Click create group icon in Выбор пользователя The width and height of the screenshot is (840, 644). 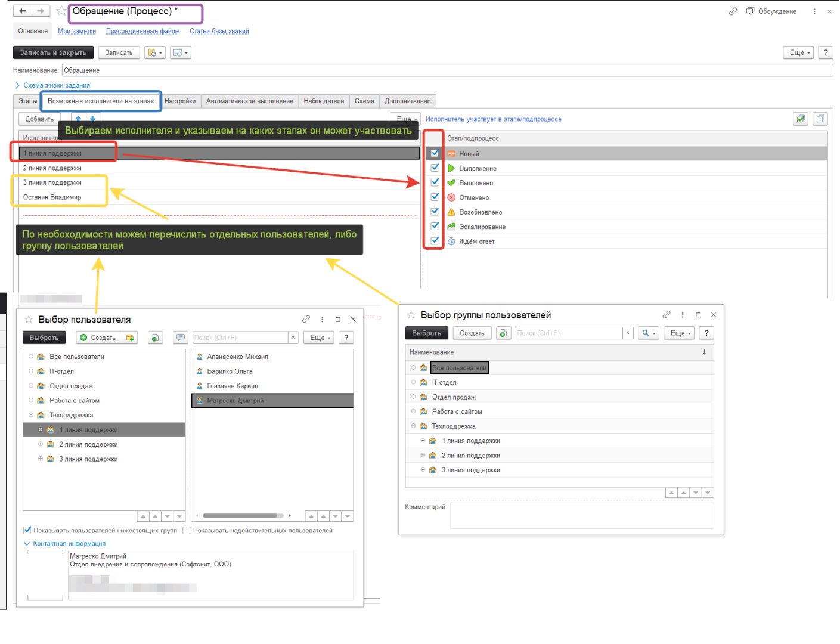coord(131,338)
